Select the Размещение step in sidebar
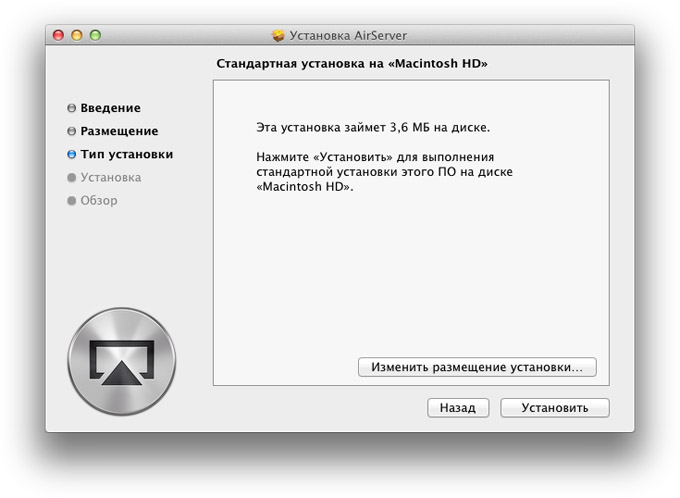680x498 pixels. pos(119,131)
